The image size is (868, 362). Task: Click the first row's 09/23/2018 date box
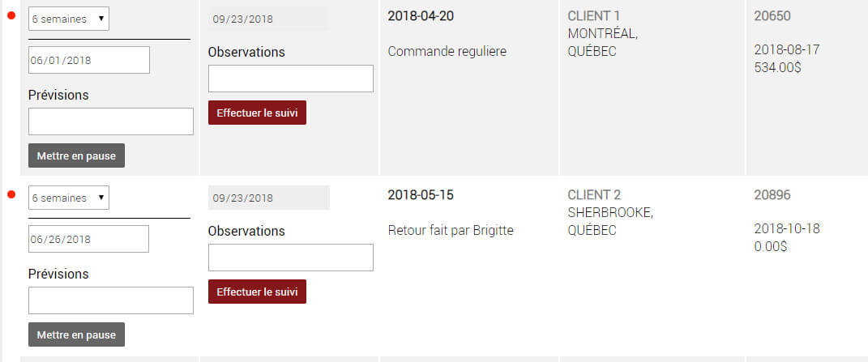point(268,19)
